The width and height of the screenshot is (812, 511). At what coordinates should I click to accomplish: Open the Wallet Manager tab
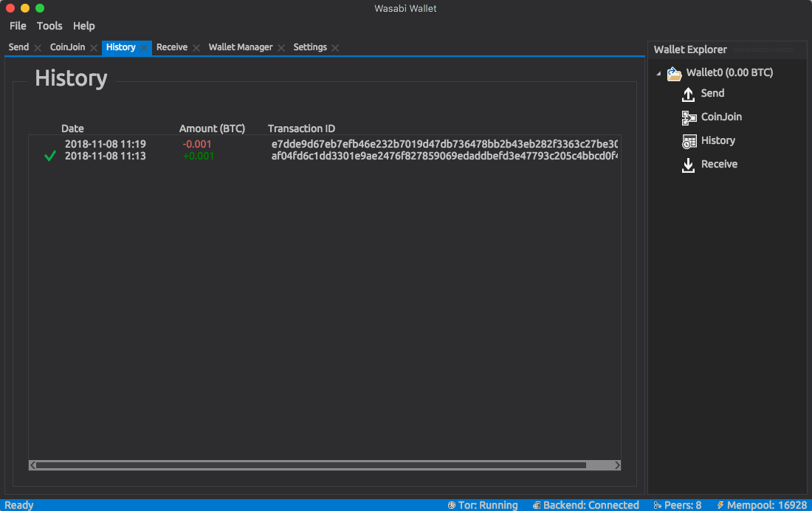241,47
